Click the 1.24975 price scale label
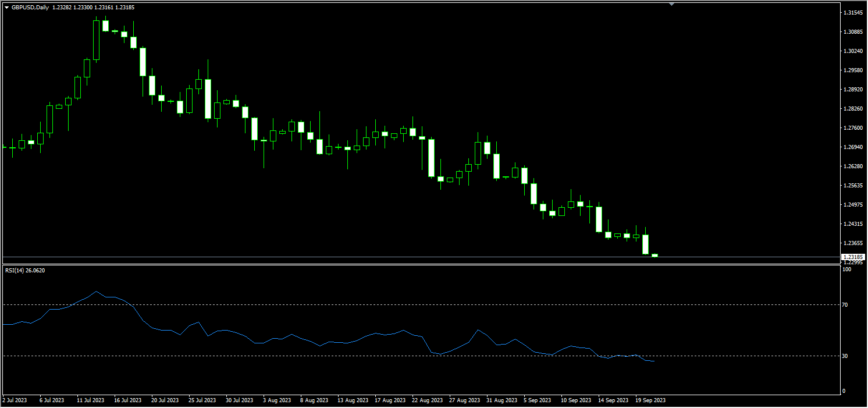Screen dimensions: 868x408 (852, 205)
